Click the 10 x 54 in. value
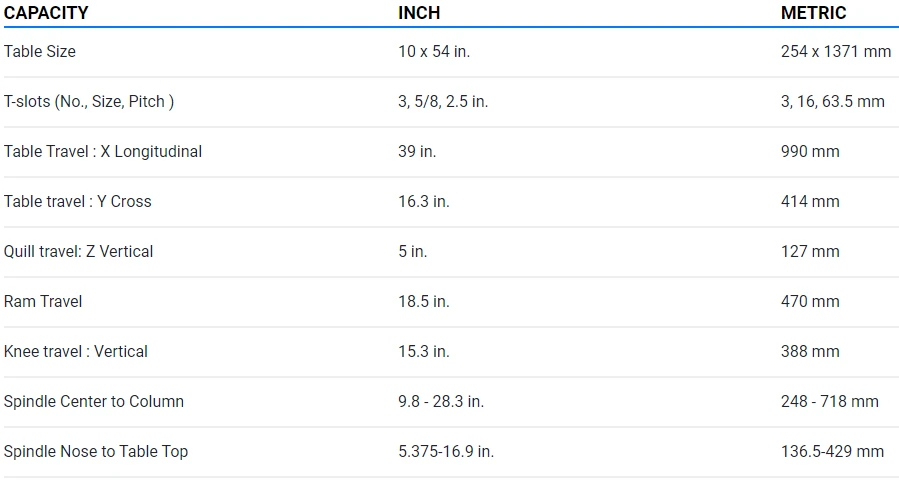This screenshot has width=899, height=480. [x=434, y=51]
